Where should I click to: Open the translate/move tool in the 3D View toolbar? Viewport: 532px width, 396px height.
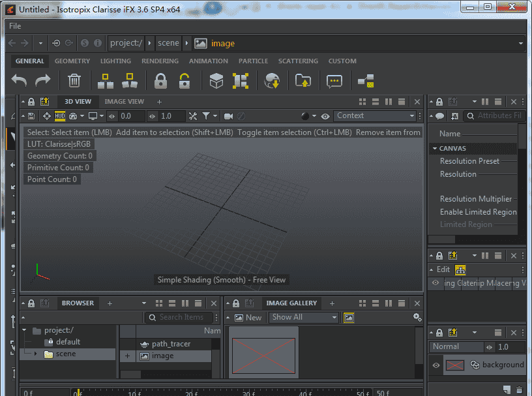47,115
